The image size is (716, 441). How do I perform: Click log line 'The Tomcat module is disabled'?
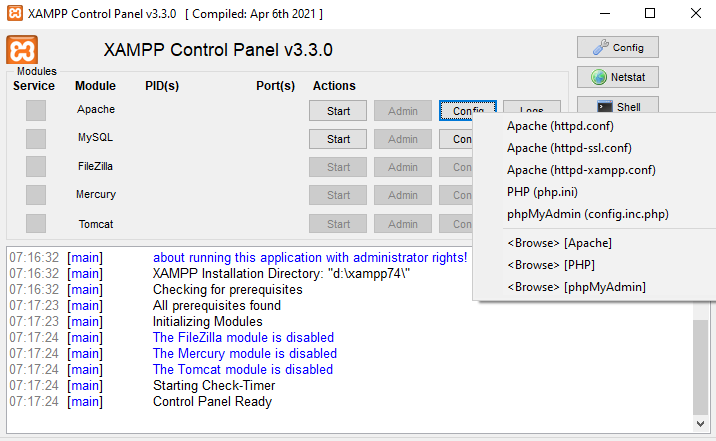tap(243, 369)
